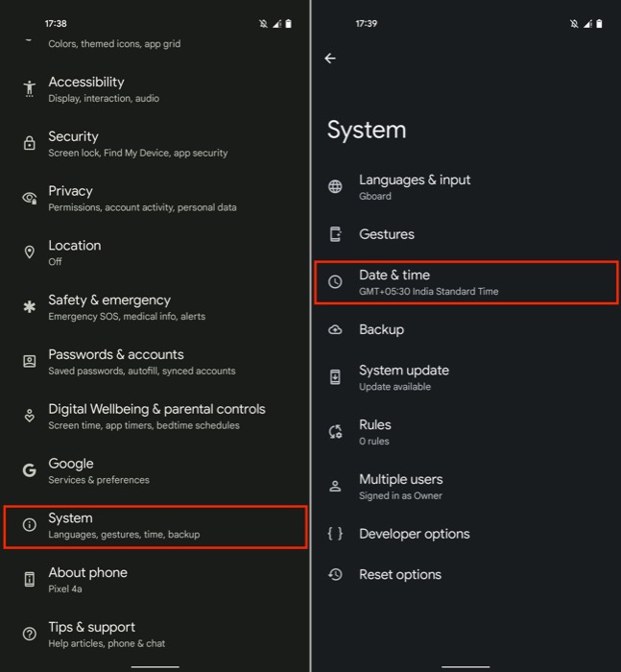Viewport: 621px width, 672px height.
Task: Open Security settings entry
Action: click(x=155, y=144)
